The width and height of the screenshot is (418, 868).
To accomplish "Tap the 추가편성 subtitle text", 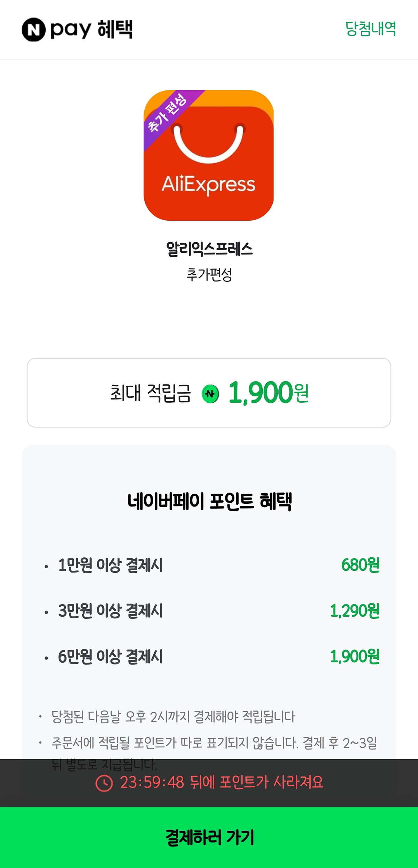I will [x=209, y=275].
